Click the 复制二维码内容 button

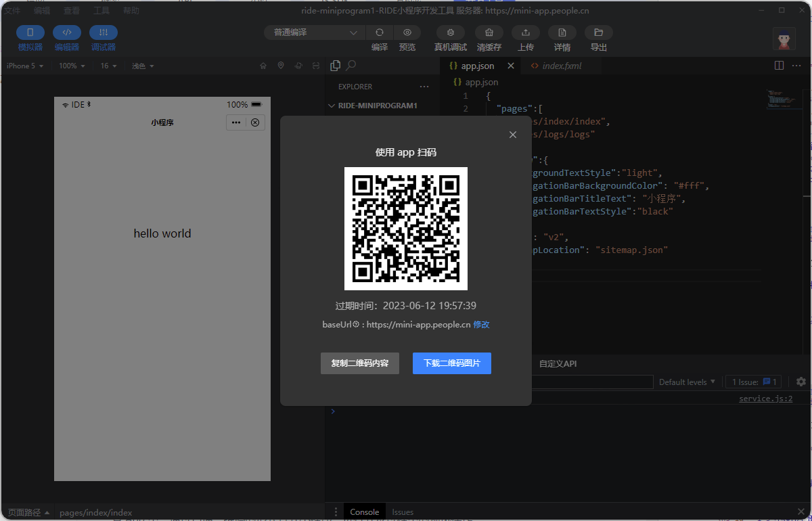pos(360,363)
